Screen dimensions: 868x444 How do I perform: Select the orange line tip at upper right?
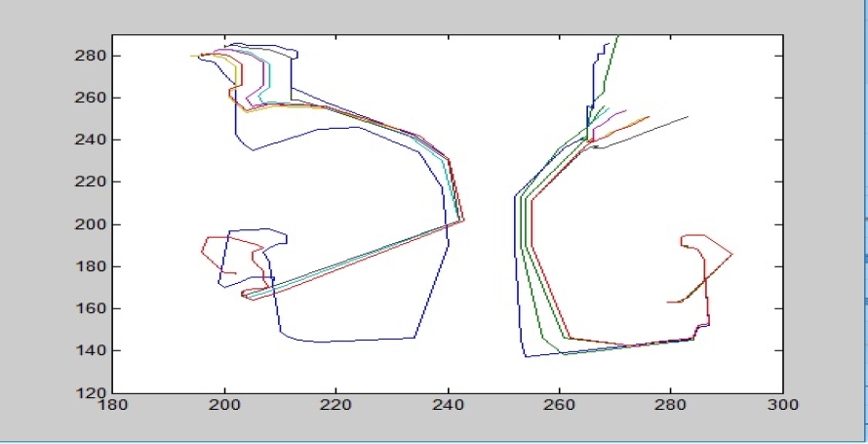tap(648, 117)
